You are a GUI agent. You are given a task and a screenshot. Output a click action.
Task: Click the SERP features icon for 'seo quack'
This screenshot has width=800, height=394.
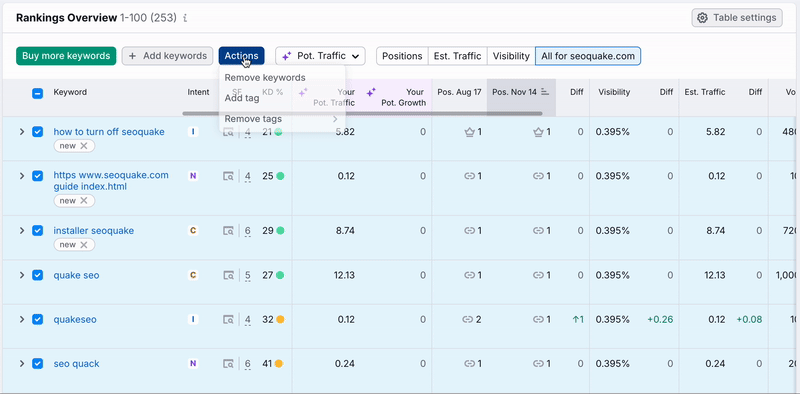click(x=228, y=364)
